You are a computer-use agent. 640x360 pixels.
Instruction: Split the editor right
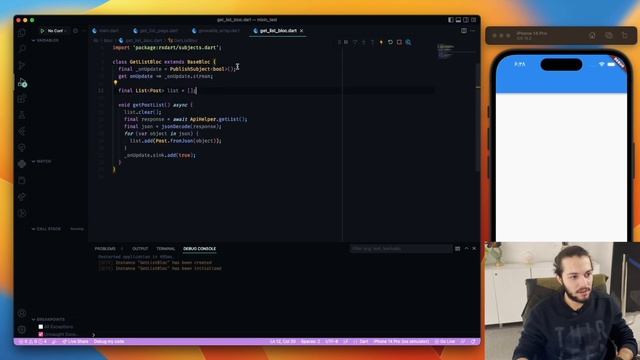click(x=464, y=31)
